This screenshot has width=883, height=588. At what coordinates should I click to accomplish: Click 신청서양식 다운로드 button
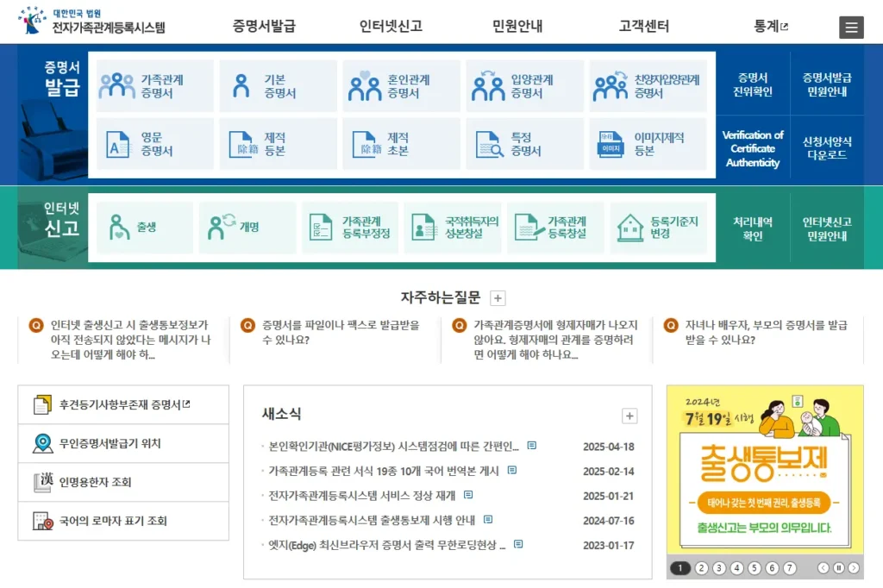point(827,148)
